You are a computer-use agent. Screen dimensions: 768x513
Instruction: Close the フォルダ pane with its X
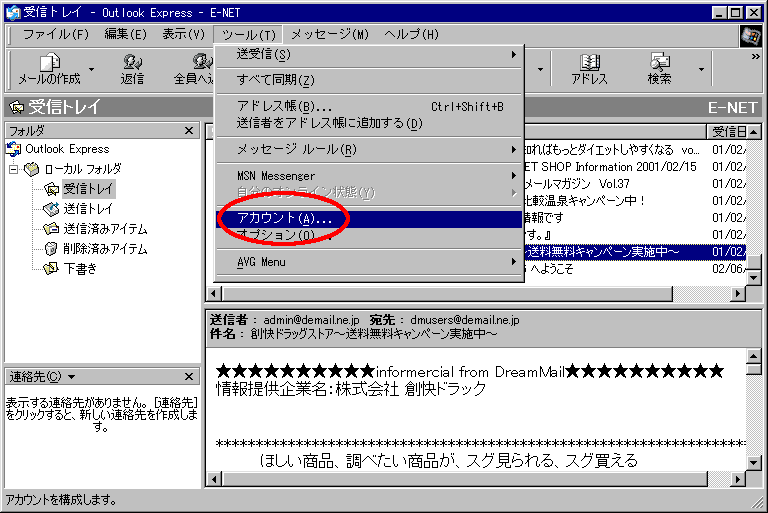point(189,131)
